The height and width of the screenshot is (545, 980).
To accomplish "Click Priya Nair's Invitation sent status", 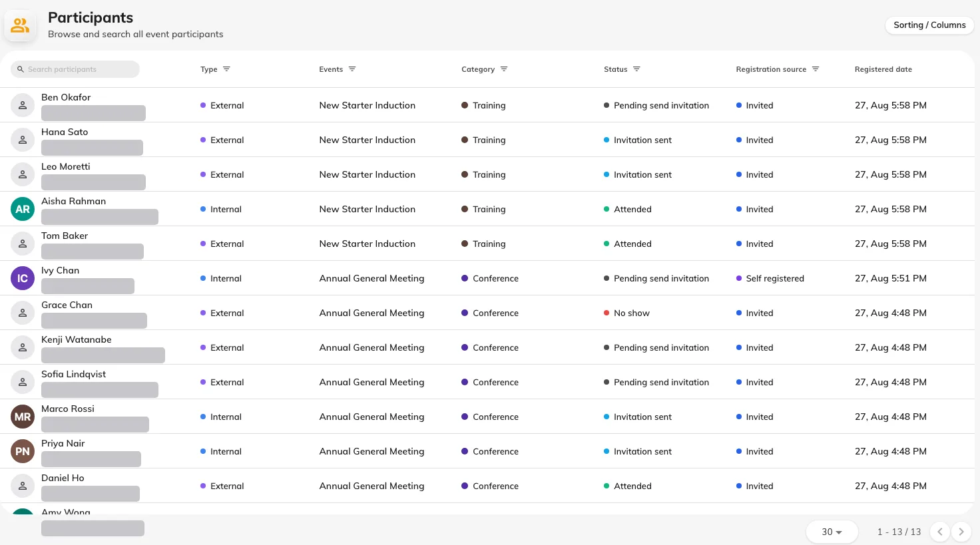I will [x=637, y=451].
